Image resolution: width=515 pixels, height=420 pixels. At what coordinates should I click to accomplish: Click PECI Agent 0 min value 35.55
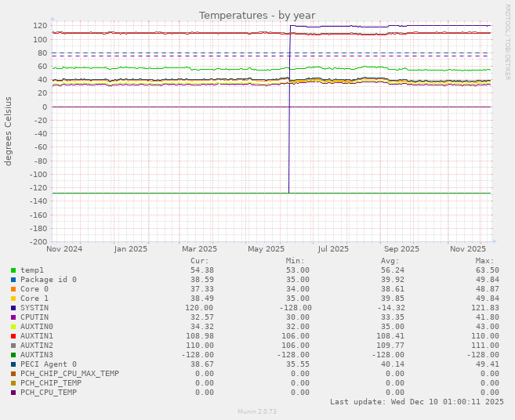point(297,364)
